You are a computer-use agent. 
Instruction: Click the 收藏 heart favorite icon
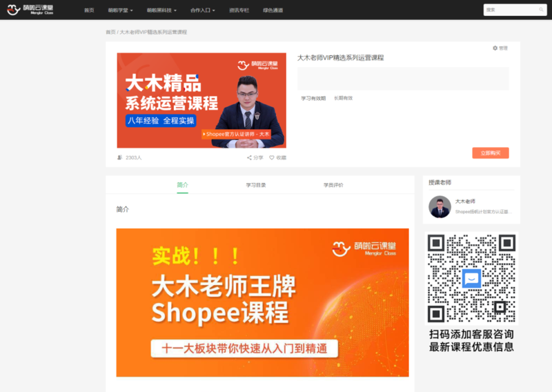click(x=272, y=157)
